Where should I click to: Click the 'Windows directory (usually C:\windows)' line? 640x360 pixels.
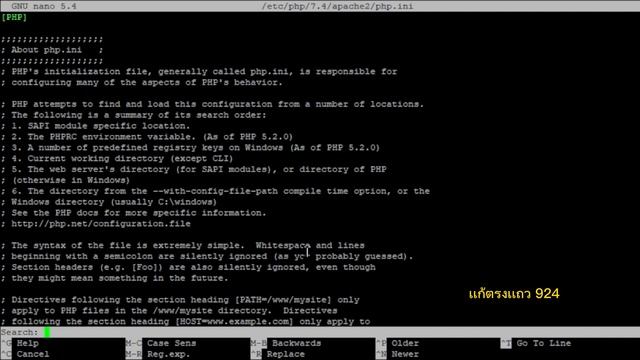click(x=109, y=202)
